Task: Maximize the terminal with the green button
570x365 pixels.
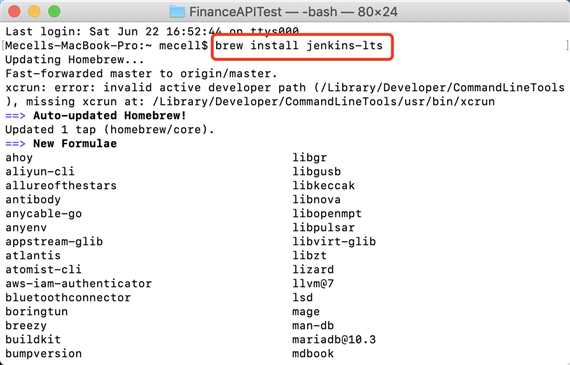Action: click(54, 11)
